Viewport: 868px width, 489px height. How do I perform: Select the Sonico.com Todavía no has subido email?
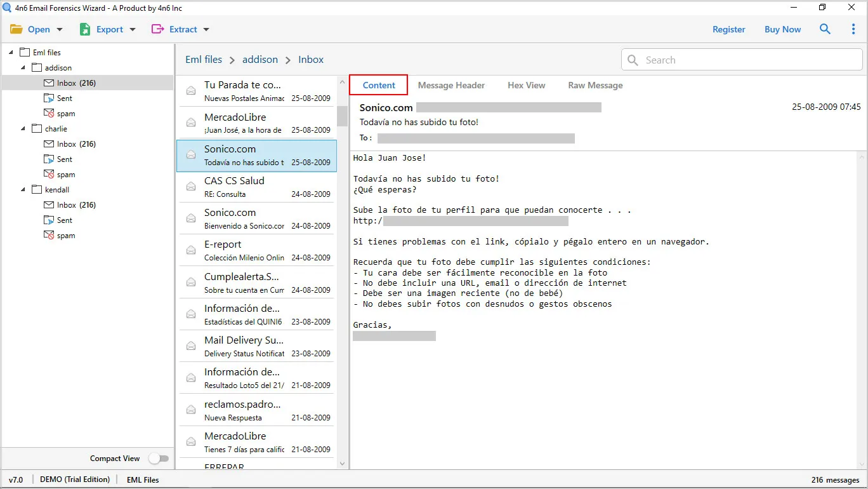pos(256,156)
